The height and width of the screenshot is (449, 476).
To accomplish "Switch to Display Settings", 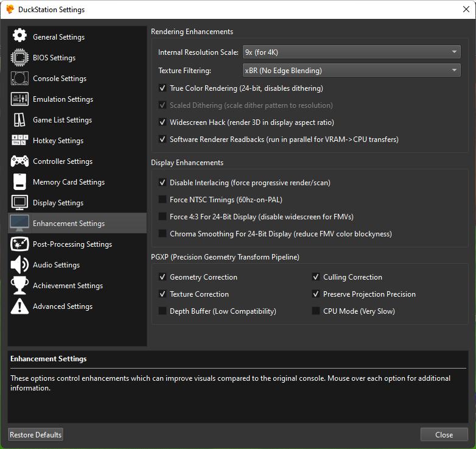I will pyautogui.click(x=77, y=202).
